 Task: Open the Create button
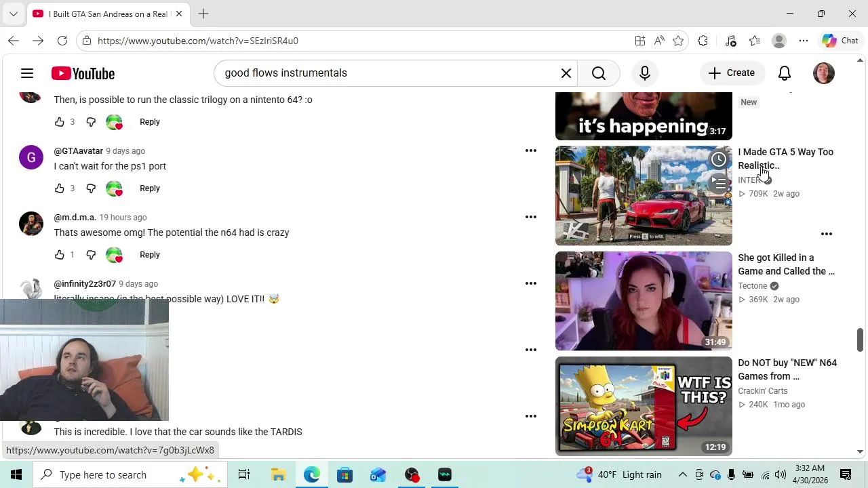[x=732, y=73]
